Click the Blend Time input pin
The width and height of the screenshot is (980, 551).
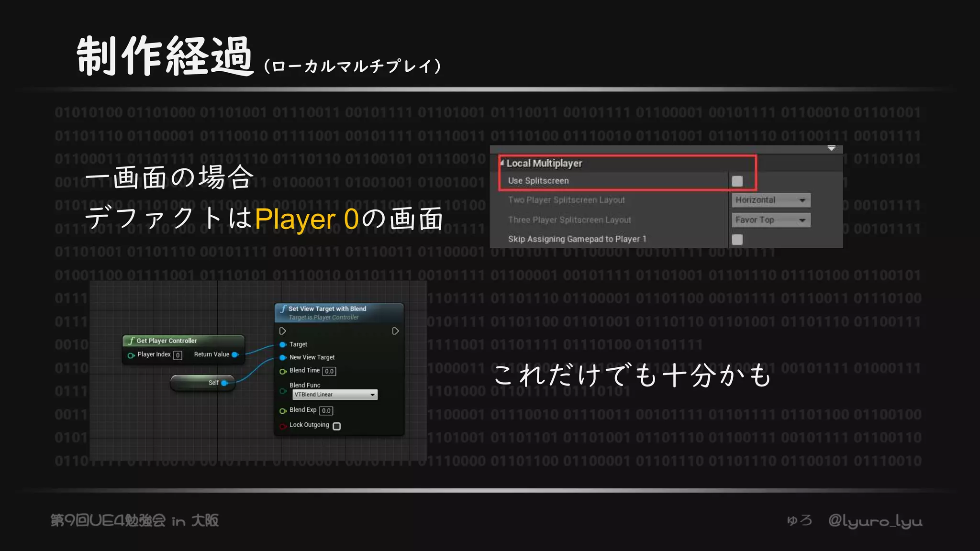click(x=283, y=371)
